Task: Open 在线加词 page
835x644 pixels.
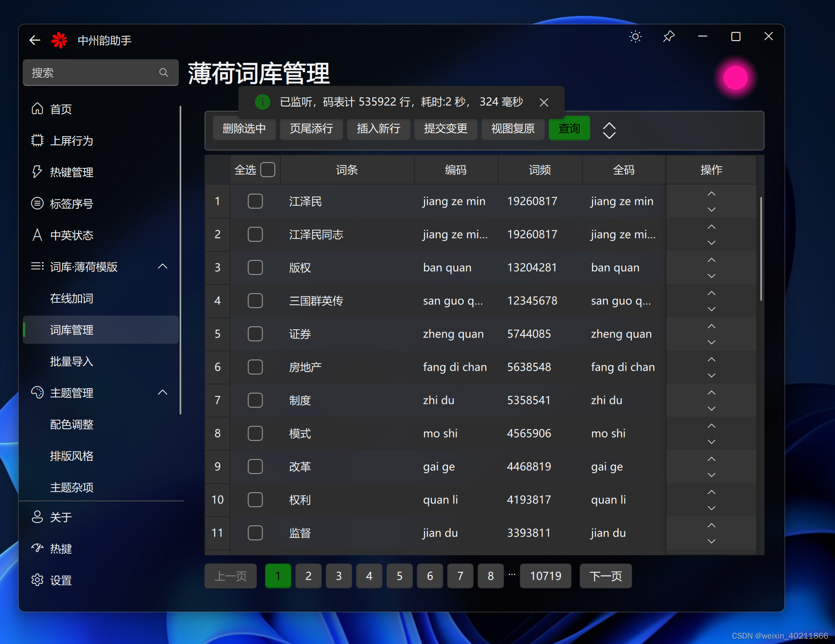Action: point(100,298)
